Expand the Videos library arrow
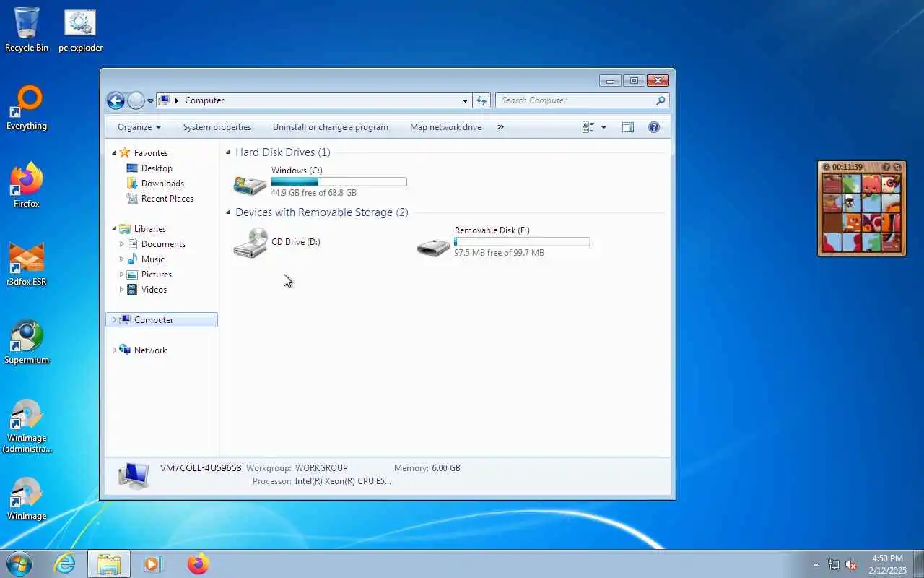The image size is (924, 578). (x=121, y=290)
